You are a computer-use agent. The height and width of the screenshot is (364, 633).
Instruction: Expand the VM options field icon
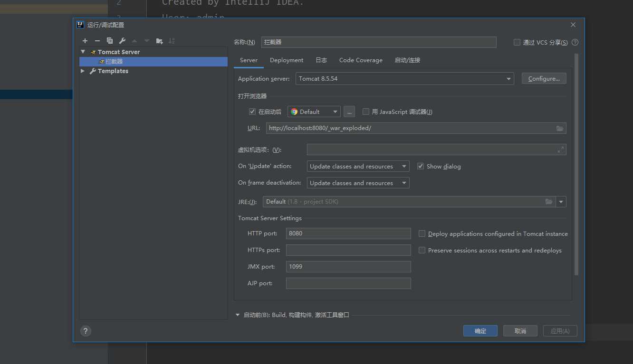click(x=560, y=149)
